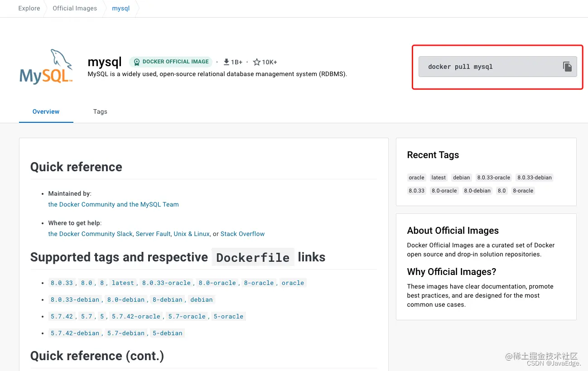Open the 5.7.42-oracle Dockerfile link
Image resolution: width=588 pixels, height=371 pixels.
[136, 316]
